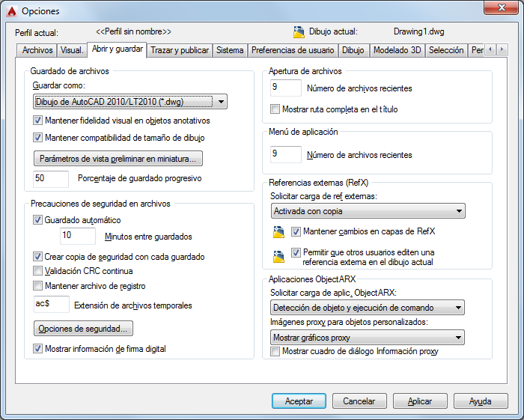Image resolution: width=524 pixels, height=420 pixels.
Task: Switch to the Selección tab
Action: 446,50
